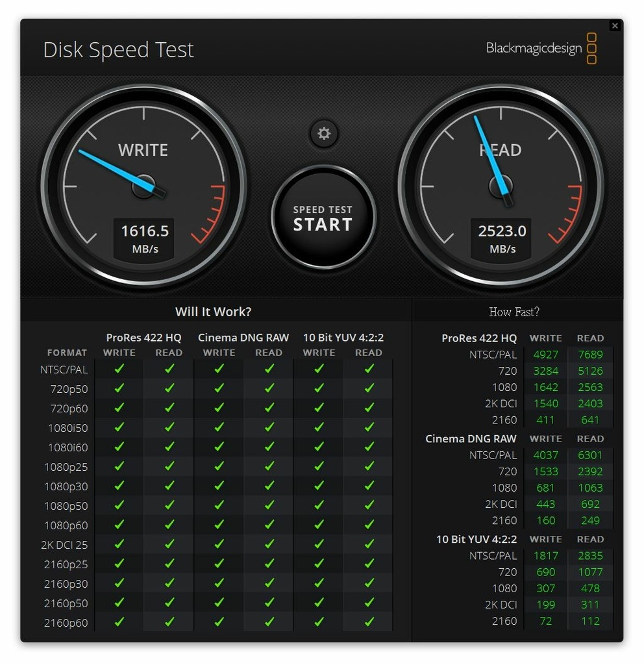The width and height of the screenshot is (644, 665).
Task: Click the READ gauge needle hub
Action: [x=501, y=186]
